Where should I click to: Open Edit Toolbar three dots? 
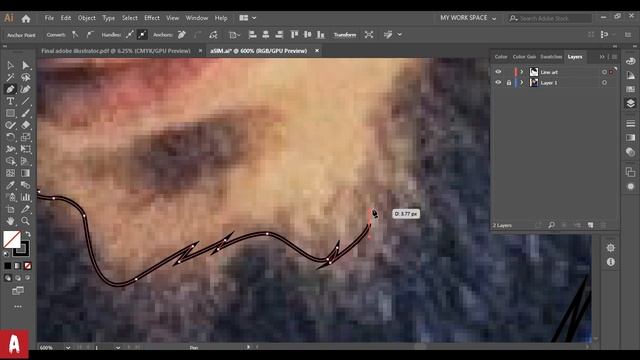18,306
